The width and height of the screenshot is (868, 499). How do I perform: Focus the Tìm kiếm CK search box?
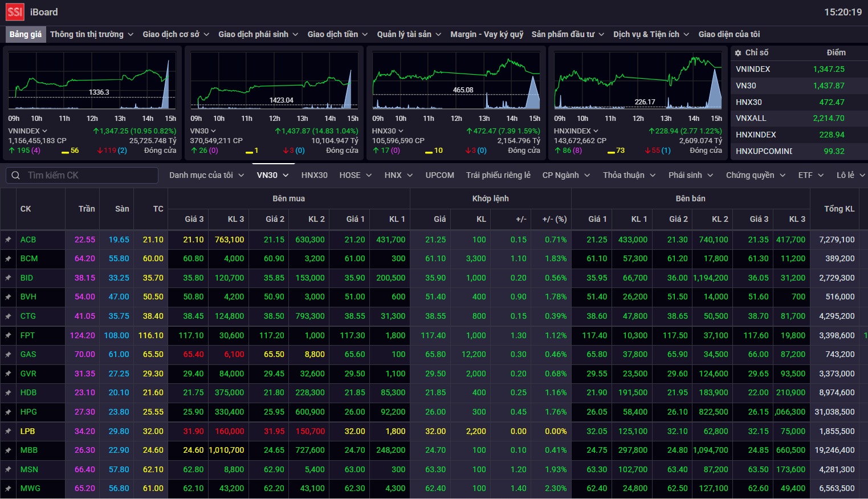[82, 175]
